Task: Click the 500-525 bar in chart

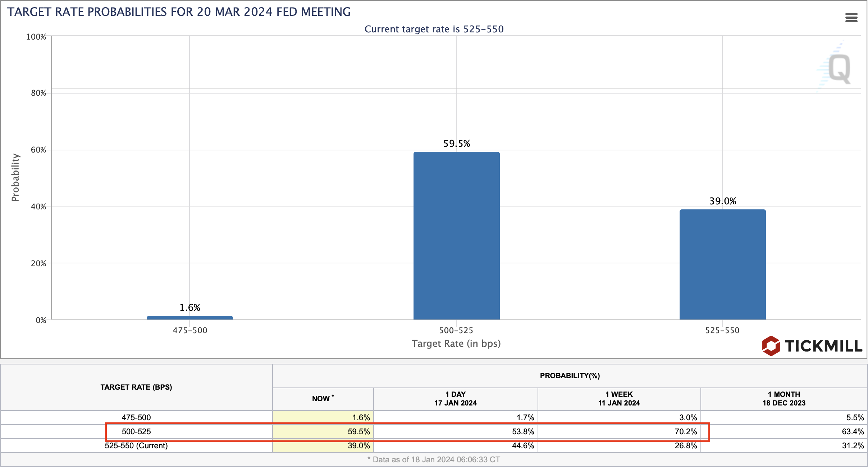Action: click(x=456, y=236)
